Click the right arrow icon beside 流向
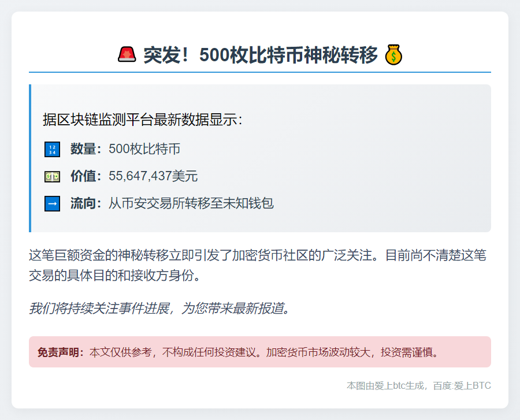520x420 pixels. click(52, 203)
